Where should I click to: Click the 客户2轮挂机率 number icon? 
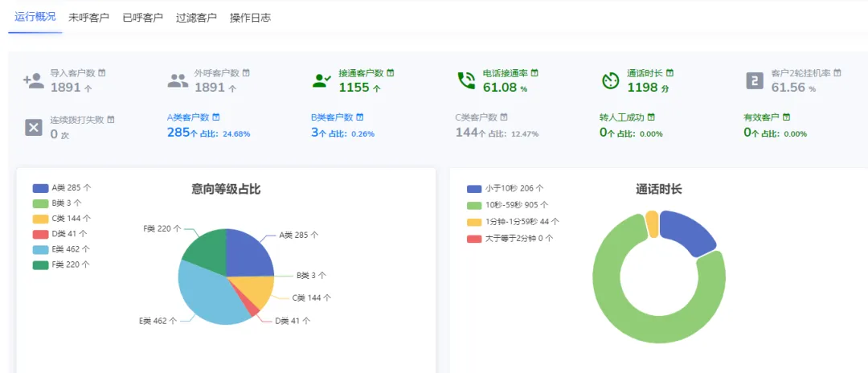point(755,81)
